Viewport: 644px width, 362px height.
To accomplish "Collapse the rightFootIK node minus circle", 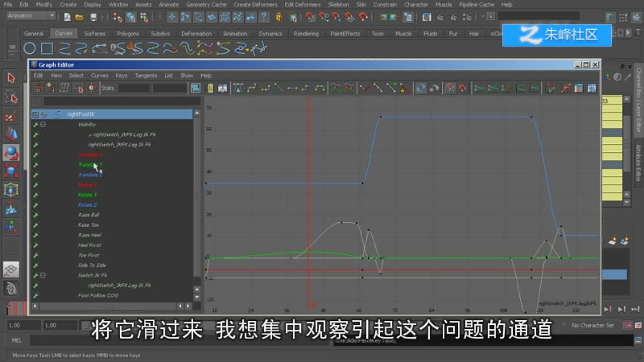I will [x=43, y=115].
